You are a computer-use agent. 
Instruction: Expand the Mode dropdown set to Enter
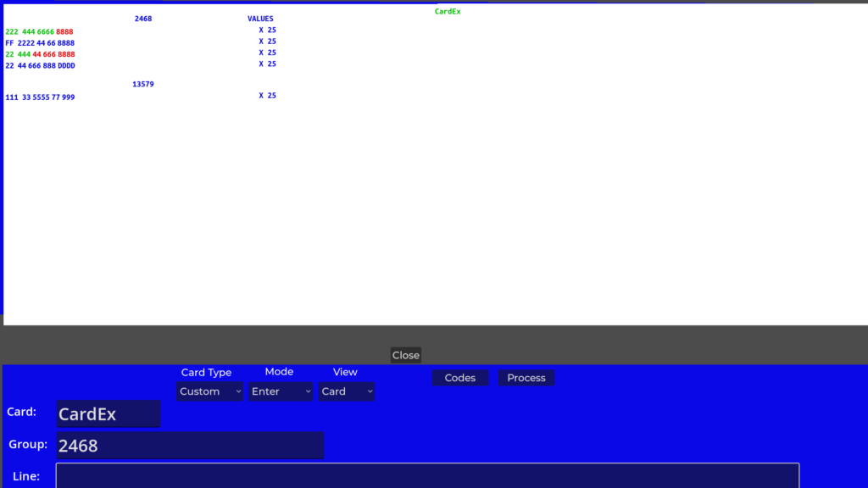pos(280,391)
